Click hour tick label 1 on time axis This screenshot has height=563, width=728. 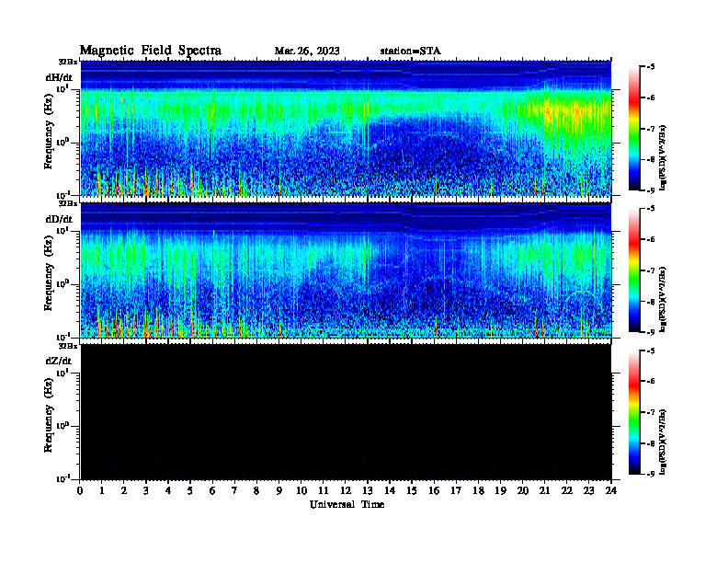(102, 491)
